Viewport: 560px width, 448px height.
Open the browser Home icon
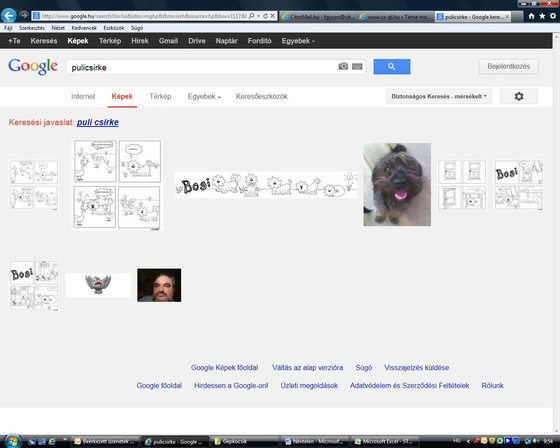[x=531, y=16]
